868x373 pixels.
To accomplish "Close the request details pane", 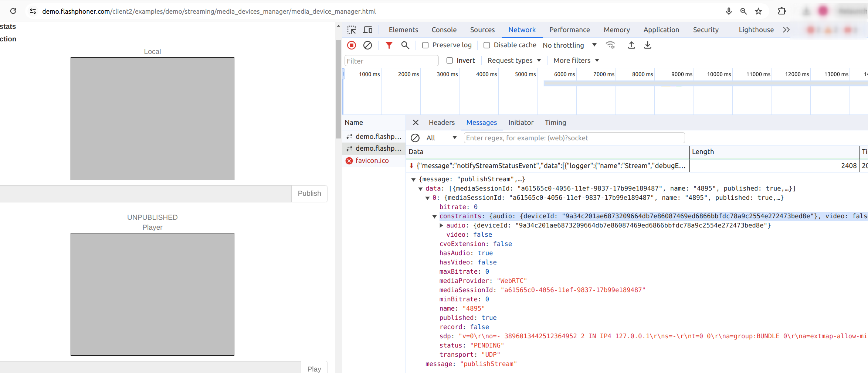I will [x=416, y=123].
